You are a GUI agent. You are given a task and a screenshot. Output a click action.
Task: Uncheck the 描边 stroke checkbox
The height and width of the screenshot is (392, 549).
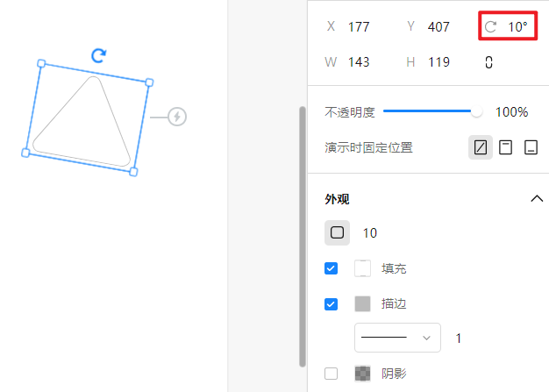(x=332, y=304)
